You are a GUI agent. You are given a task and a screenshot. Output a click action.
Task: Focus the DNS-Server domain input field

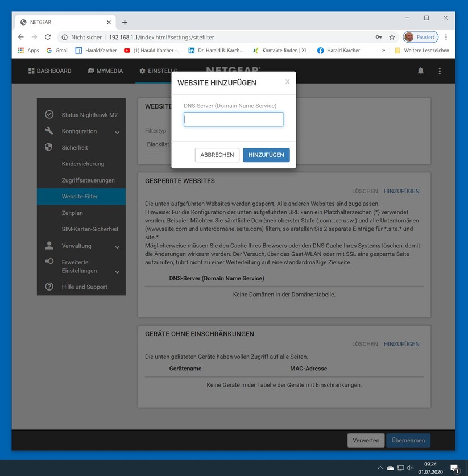coord(233,119)
